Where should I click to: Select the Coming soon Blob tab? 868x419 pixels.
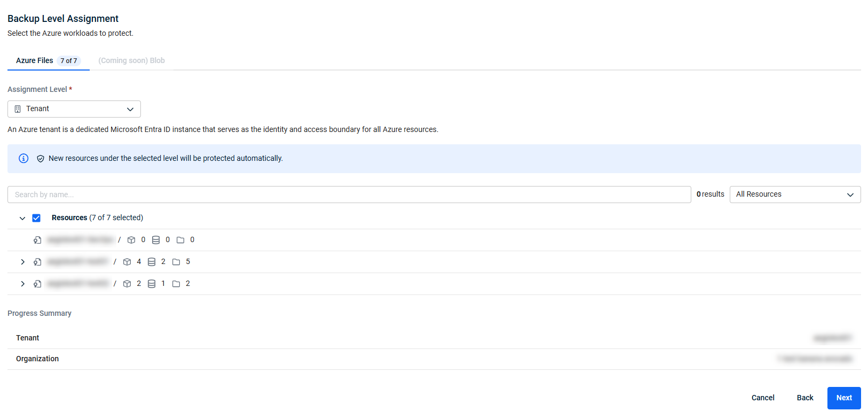tap(131, 60)
